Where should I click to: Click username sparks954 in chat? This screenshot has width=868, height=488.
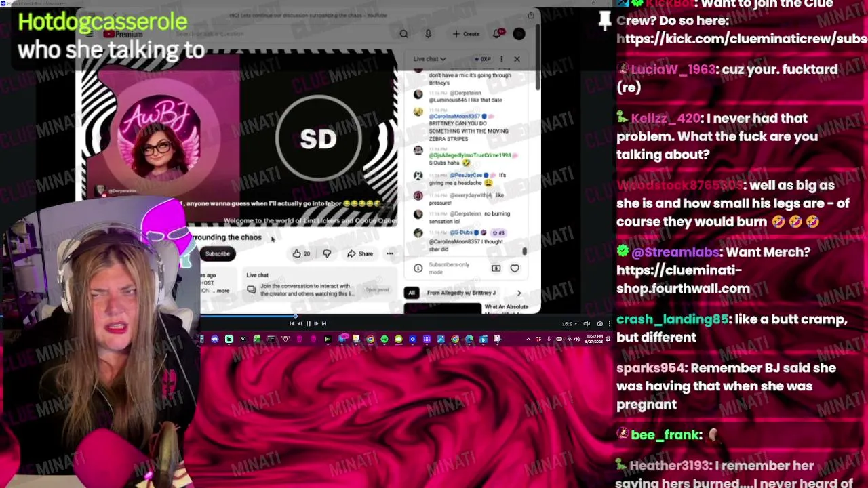650,368
